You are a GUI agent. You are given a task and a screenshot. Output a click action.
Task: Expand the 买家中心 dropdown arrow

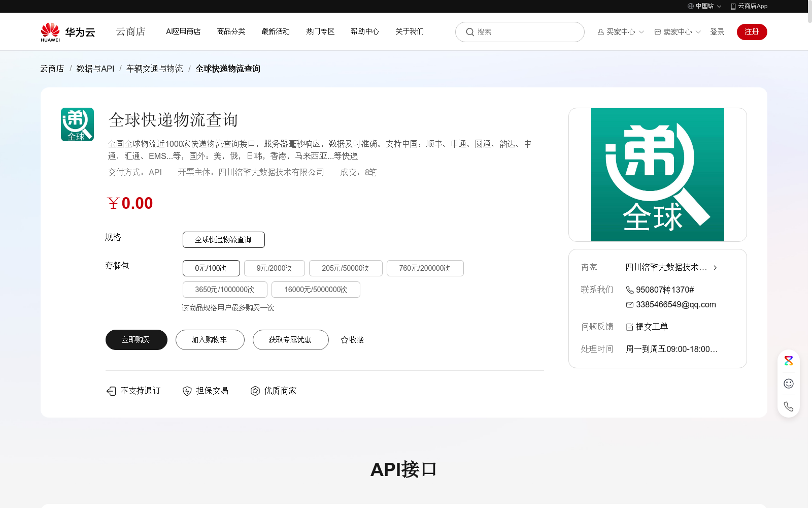point(641,32)
